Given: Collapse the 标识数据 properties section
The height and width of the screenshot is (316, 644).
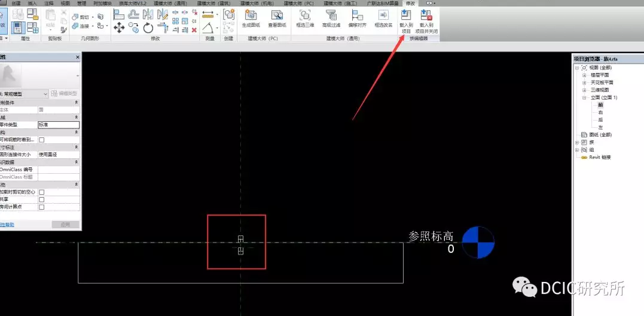Looking at the screenshot, I should click(77, 162).
